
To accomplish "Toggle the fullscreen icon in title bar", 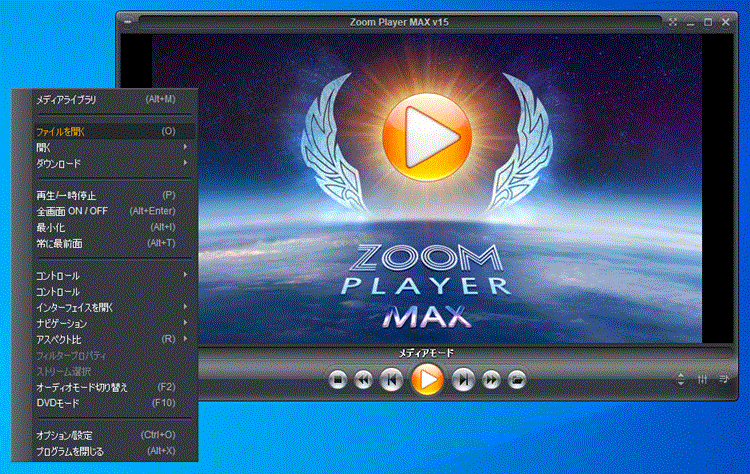I will 673,22.
